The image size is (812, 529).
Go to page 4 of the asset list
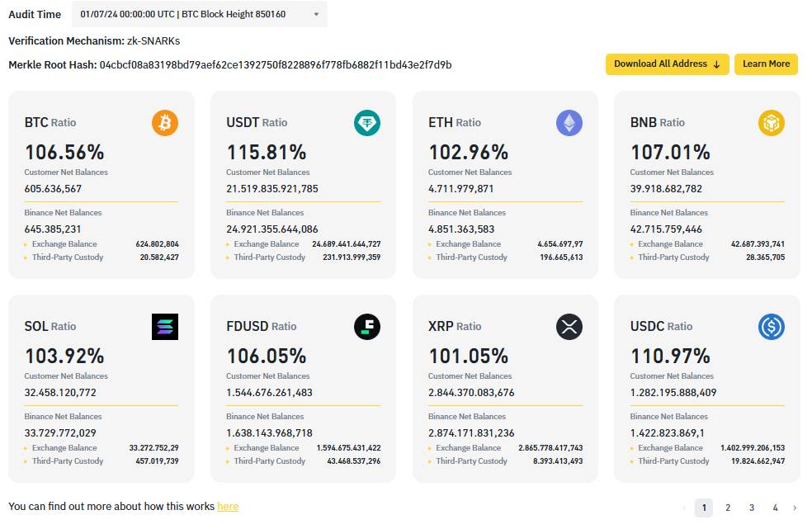point(775,508)
